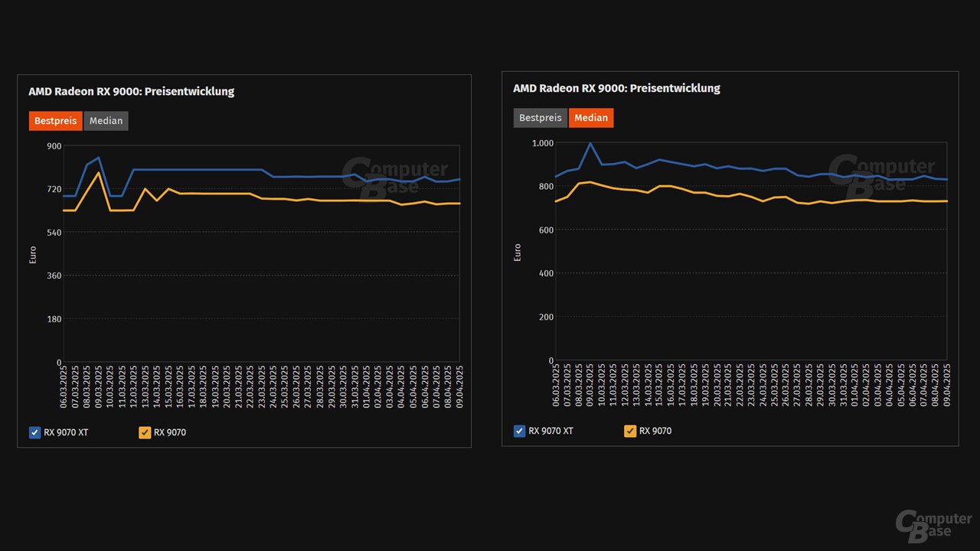Switch the Median-active chart to the Bestpreis tab

point(540,118)
